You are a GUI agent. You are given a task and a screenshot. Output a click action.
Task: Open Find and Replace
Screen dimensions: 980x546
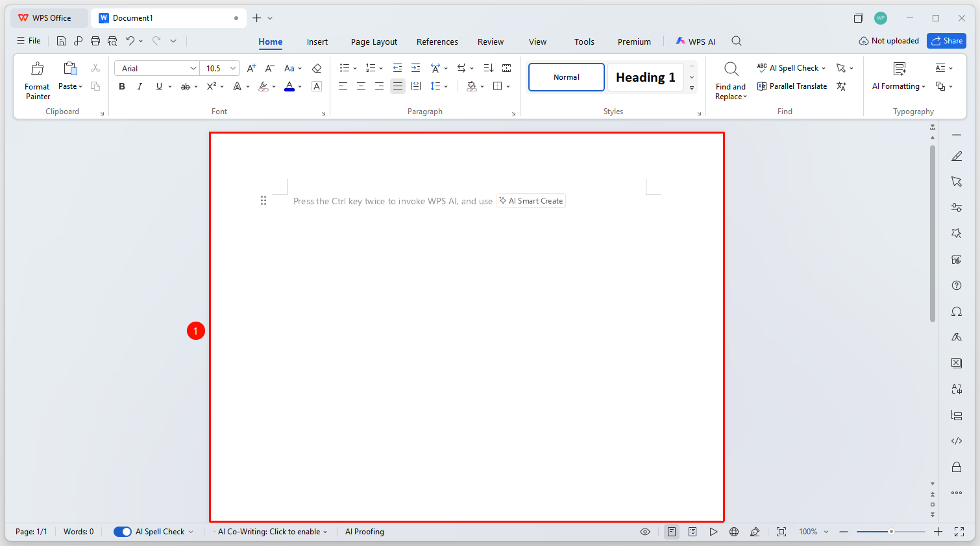click(731, 81)
